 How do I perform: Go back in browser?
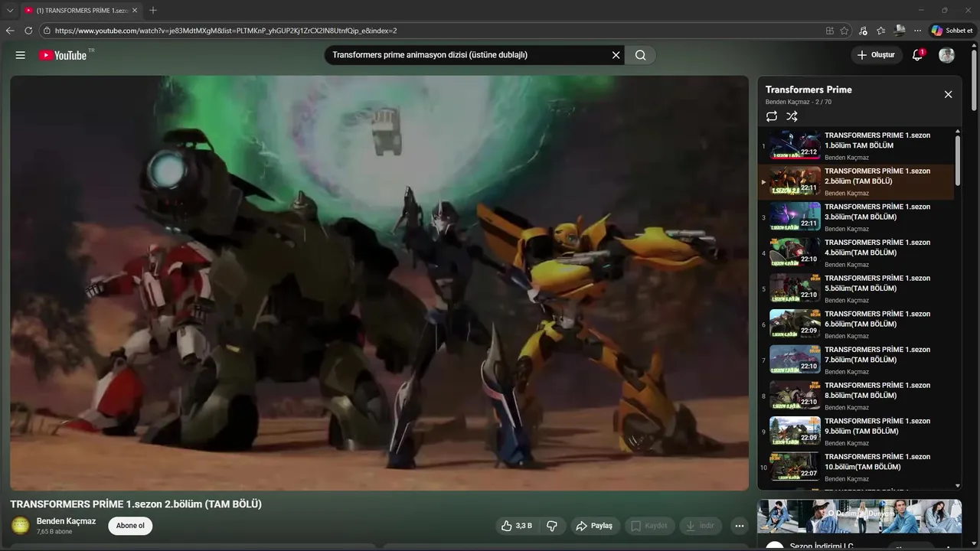click(x=10, y=31)
